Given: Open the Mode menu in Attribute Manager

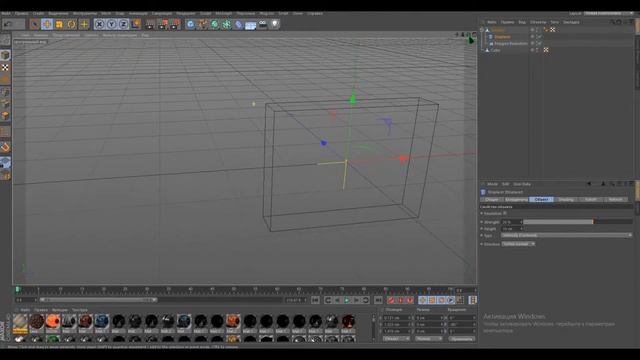Looking at the screenshot, I should pos(492,184).
